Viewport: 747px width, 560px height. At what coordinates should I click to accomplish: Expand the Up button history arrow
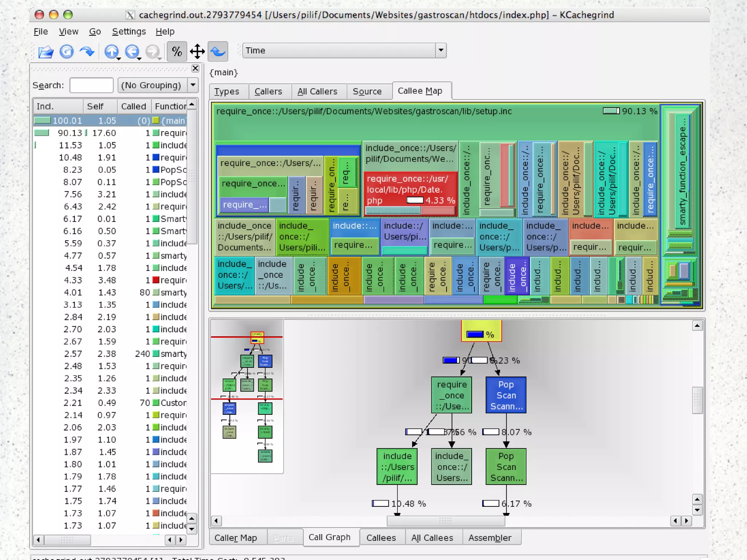pos(119,59)
